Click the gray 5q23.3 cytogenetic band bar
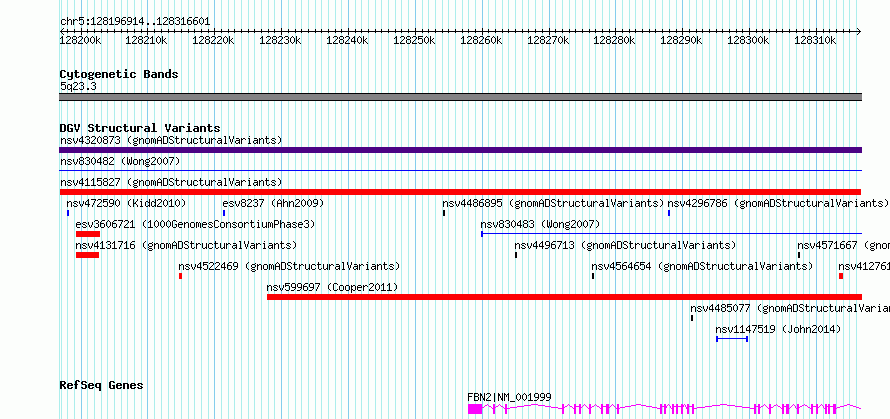The height and width of the screenshot is (419, 890). [x=460, y=97]
